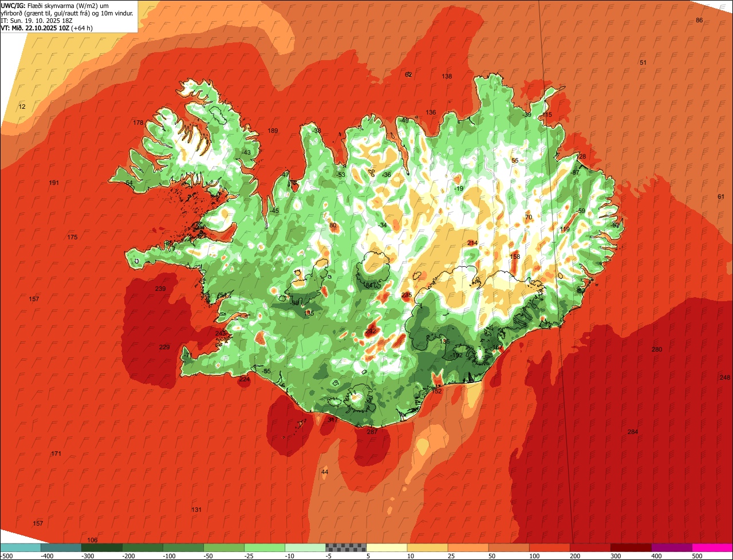
Task: Click the flux value 239 in the dark red area
Action: [160, 289]
